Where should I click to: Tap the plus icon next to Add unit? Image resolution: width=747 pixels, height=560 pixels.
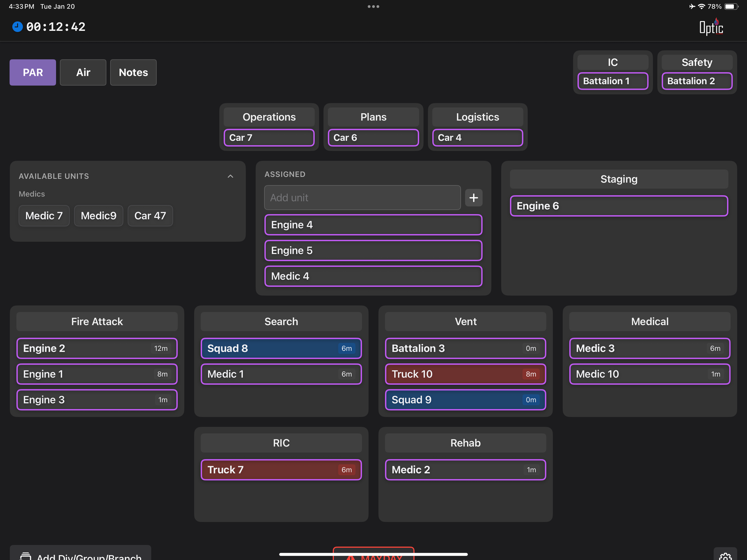click(474, 198)
